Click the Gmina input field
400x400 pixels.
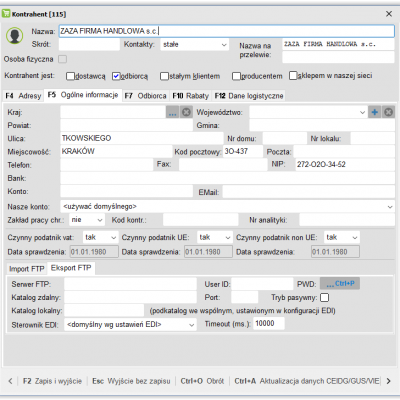point(322,125)
